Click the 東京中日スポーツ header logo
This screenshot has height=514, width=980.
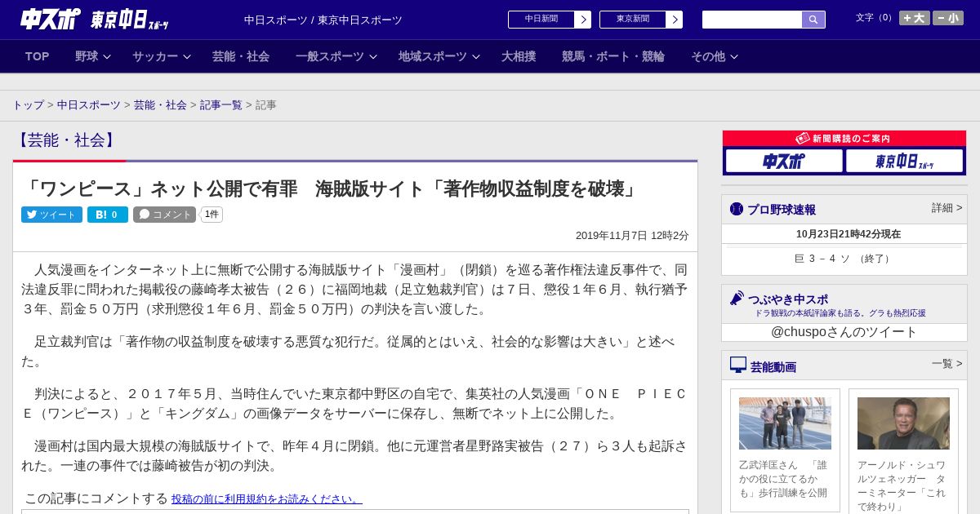[x=129, y=20]
